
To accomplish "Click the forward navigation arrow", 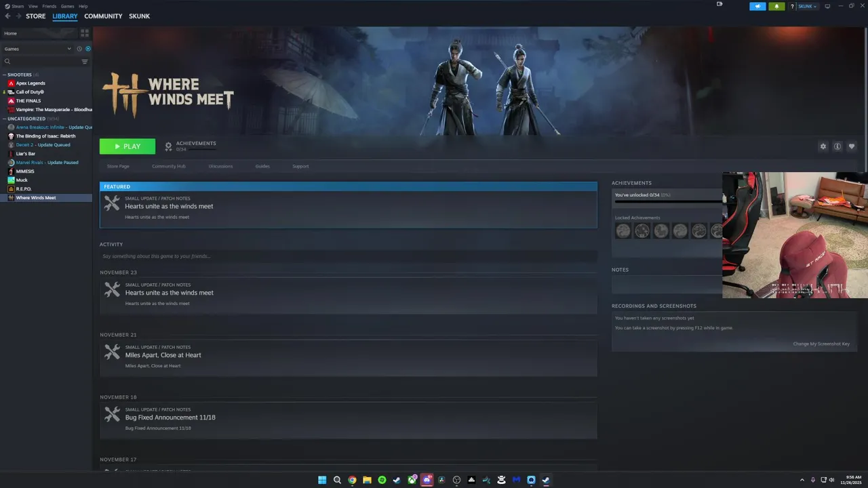I will pyautogui.click(x=18, y=16).
